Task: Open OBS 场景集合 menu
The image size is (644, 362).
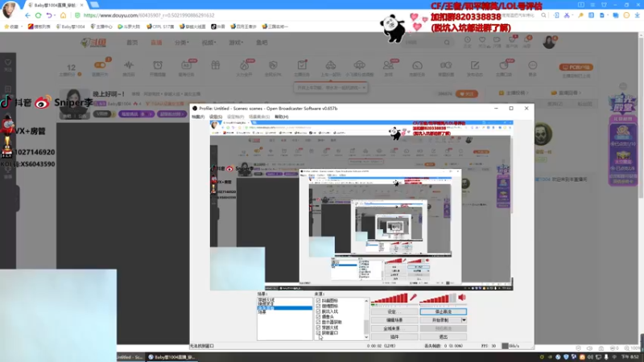Action: coord(259,117)
